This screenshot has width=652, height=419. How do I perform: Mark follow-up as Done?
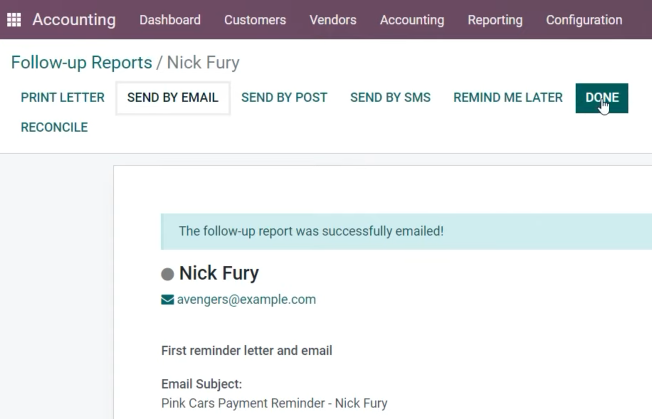tap(602, 98)
